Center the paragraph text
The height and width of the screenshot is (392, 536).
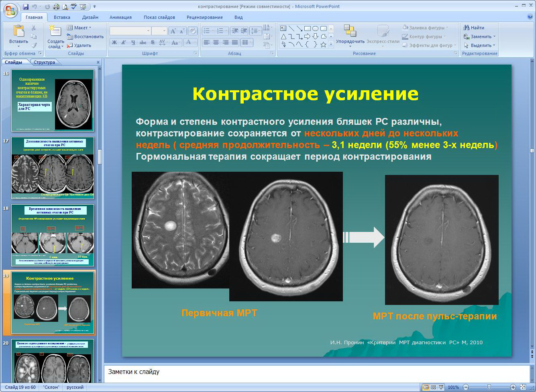[216, 42]
